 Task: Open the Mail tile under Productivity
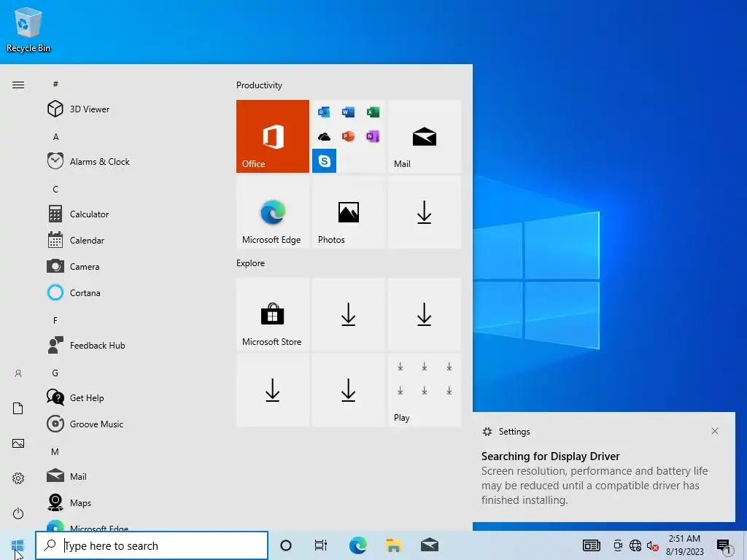point(424,136)
